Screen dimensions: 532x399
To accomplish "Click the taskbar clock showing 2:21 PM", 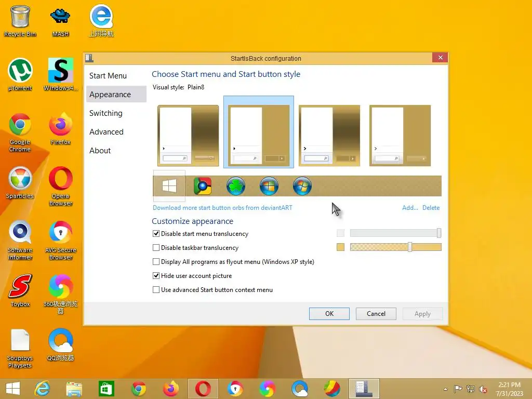I will click(509, 389).
